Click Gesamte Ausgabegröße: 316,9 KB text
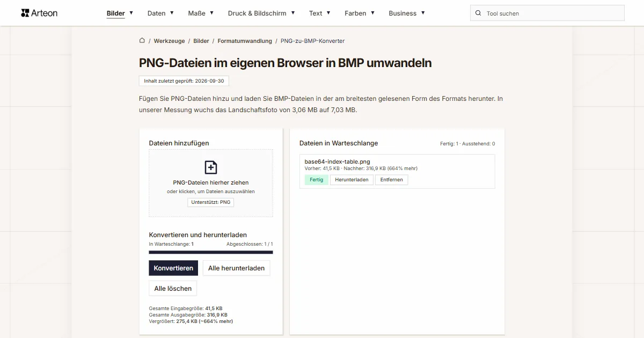This screenshot has height=338, width=644. pos(188,315)
